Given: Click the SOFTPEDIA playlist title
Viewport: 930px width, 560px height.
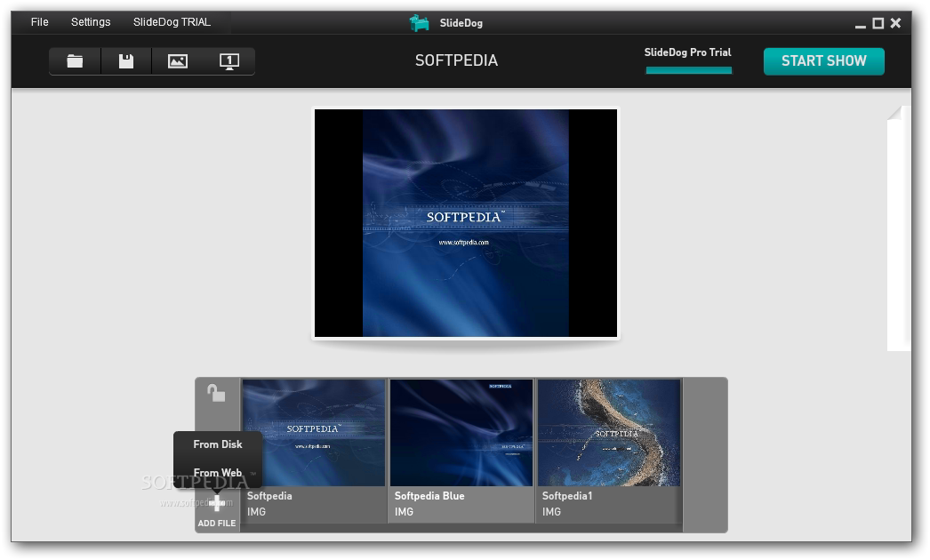Looking at the screenshot, I should click(457, 60).
